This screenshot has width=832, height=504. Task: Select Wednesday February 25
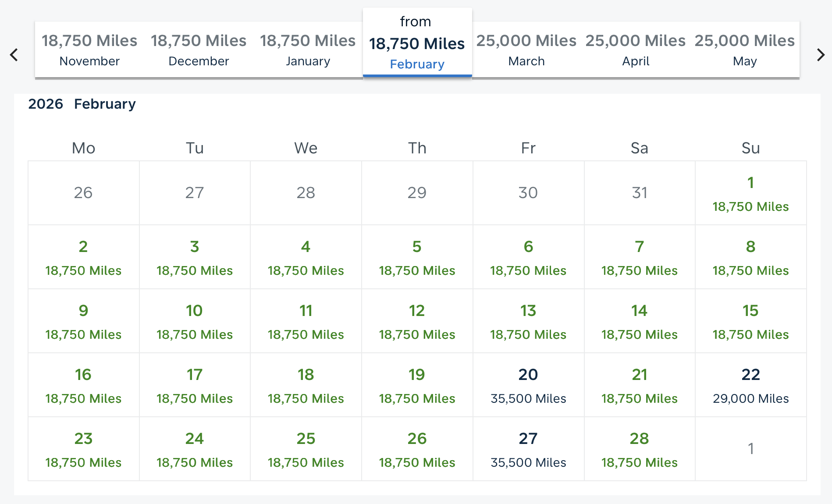tap(306, 449)
